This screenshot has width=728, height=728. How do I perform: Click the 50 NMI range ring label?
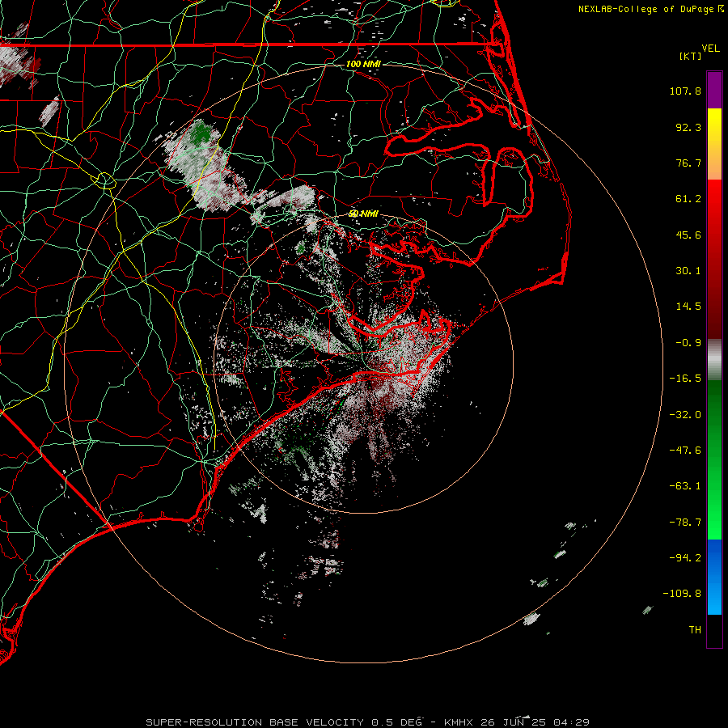(363, 214)
